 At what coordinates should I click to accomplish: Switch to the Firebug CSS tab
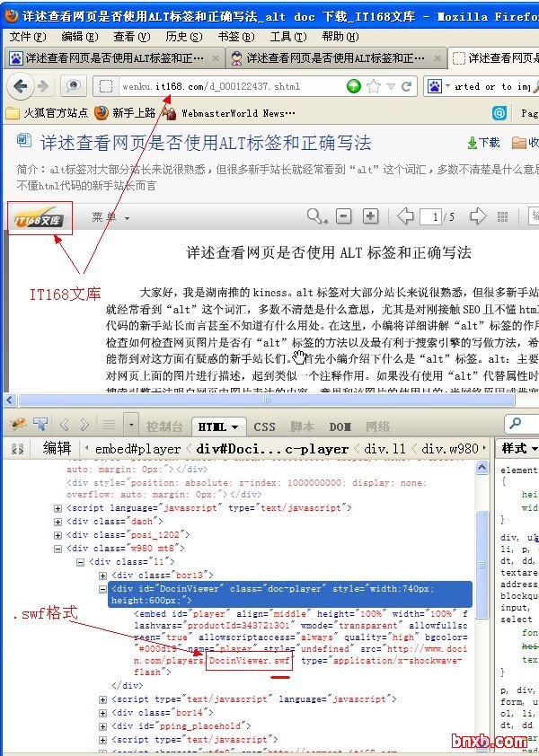coord(264,426)
